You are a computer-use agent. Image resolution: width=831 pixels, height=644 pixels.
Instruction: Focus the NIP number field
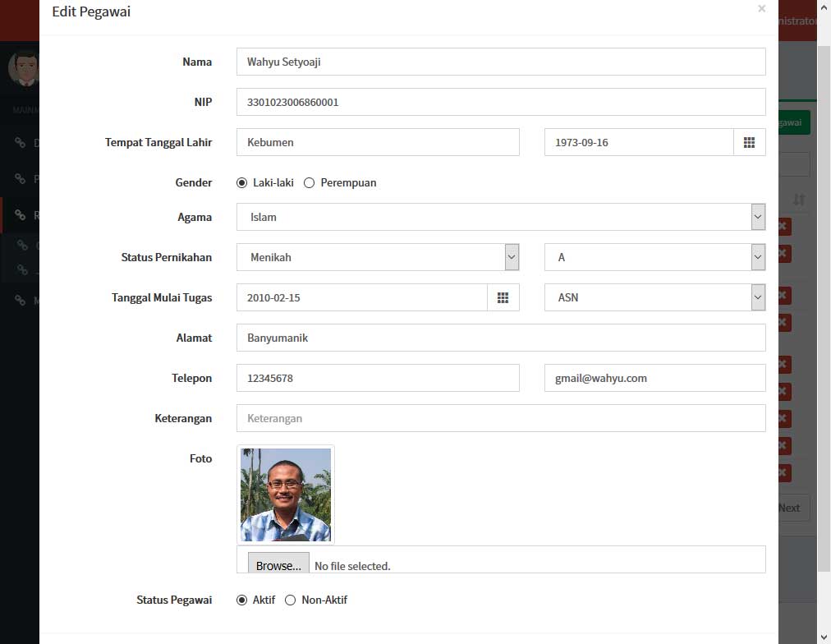501,102
